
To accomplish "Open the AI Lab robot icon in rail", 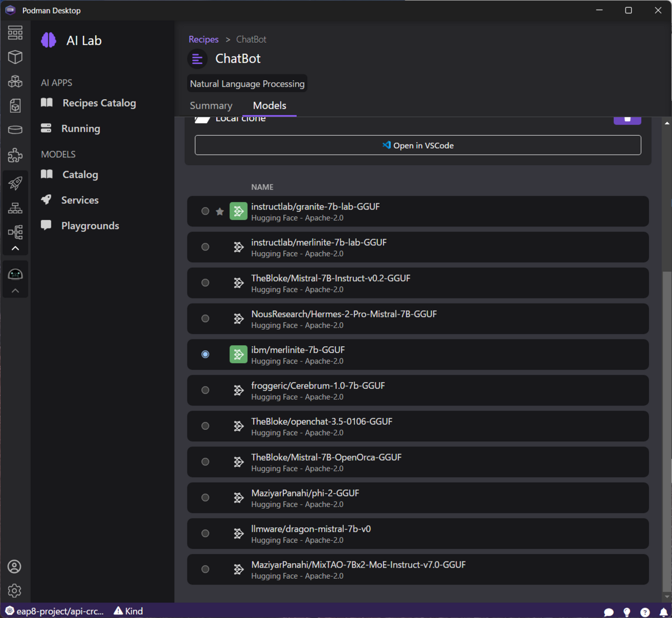I will (x=15, y=274).
